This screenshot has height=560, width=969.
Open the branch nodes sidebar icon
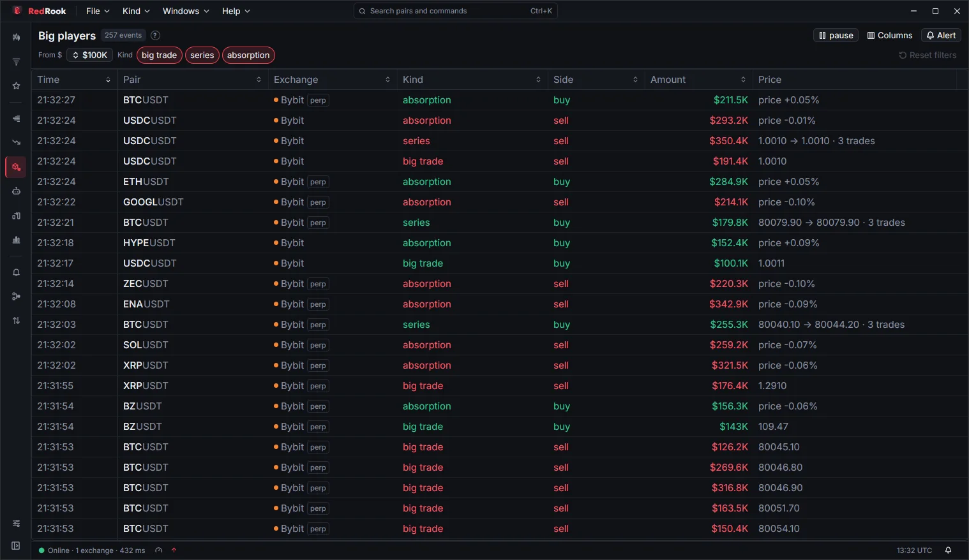(x=16, y=297)
